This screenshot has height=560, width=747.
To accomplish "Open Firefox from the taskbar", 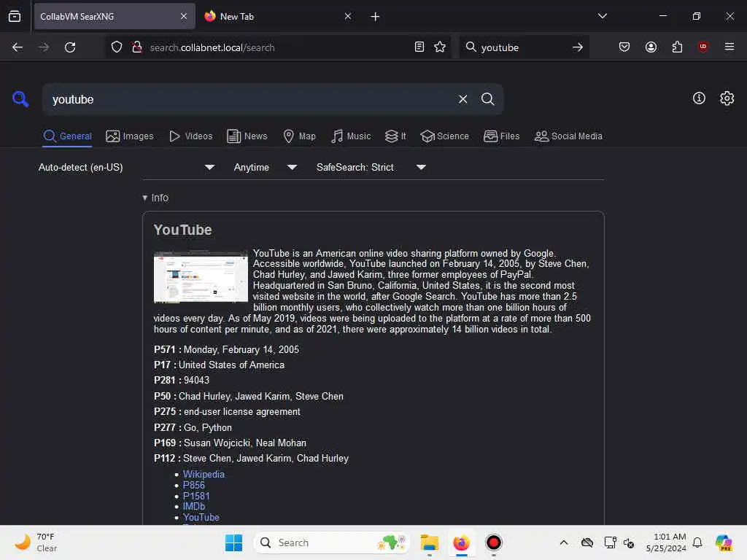I will 461,542.
